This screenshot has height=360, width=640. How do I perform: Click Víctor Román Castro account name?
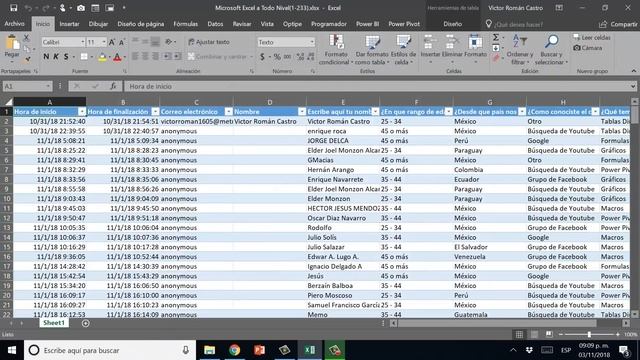[516, 8]
